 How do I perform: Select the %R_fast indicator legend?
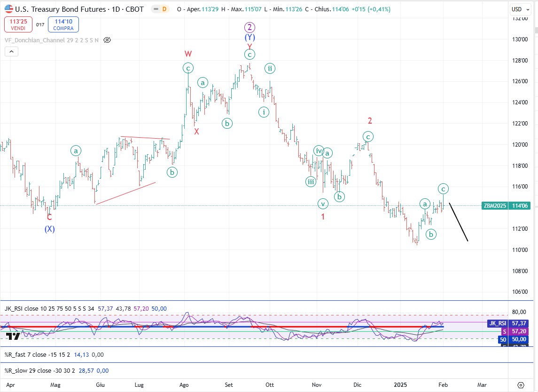click(x=38, y=354)
